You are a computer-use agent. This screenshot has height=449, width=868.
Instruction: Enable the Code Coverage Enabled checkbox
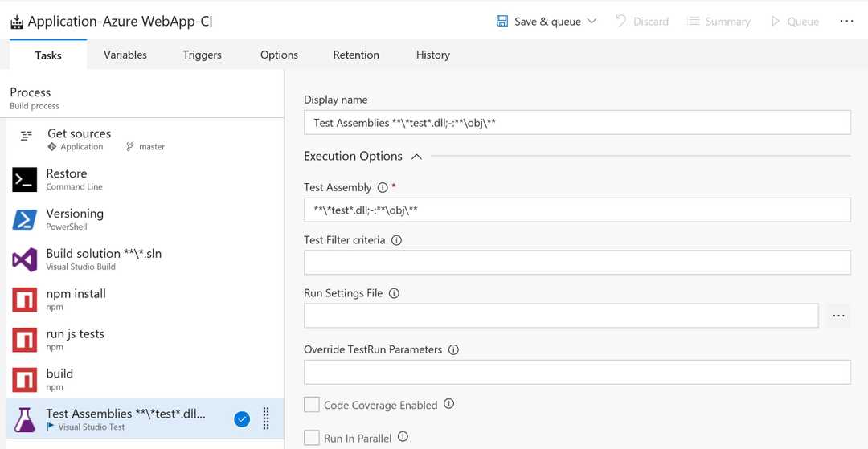(312, 405)
